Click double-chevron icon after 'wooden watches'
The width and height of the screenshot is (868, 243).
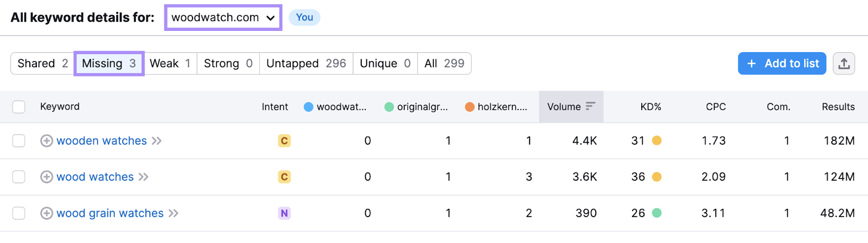[157, 141]
